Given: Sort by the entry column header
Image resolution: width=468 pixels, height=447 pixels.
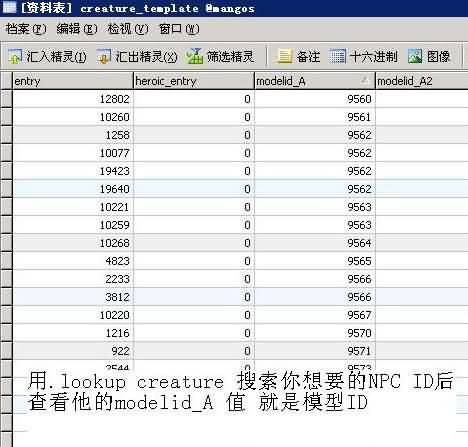Looking at the screenshot, I should 73,81.
